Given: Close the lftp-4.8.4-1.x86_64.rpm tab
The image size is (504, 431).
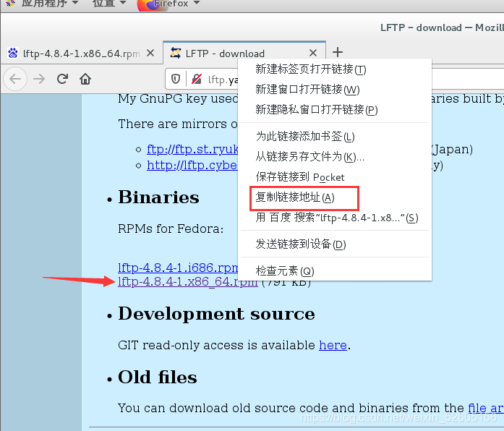Looking at the screenshot, I should [150, 53].
